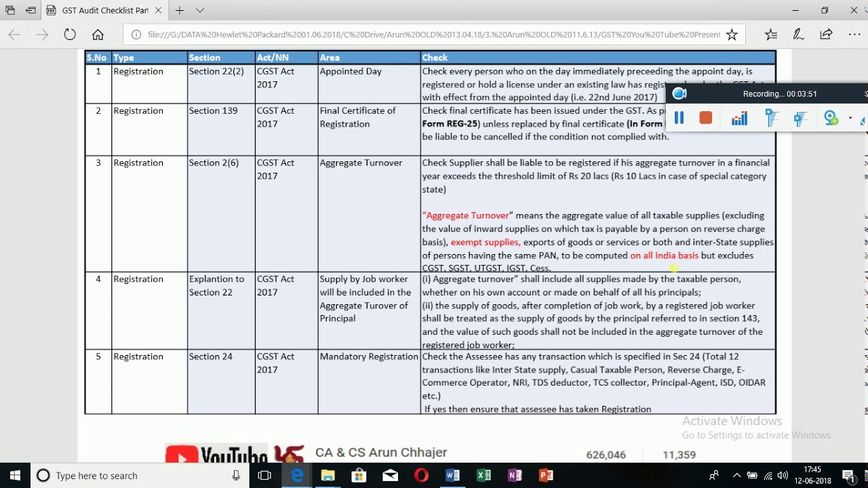Show hidden system tray icons
The width and height of the screenshot is (868, 488).
click(x=736, y=476)
